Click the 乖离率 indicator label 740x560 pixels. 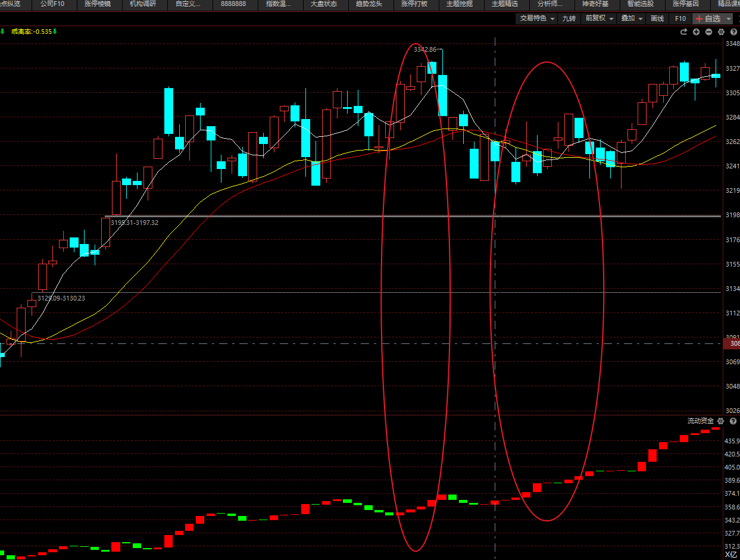click(x=21, y=32)
